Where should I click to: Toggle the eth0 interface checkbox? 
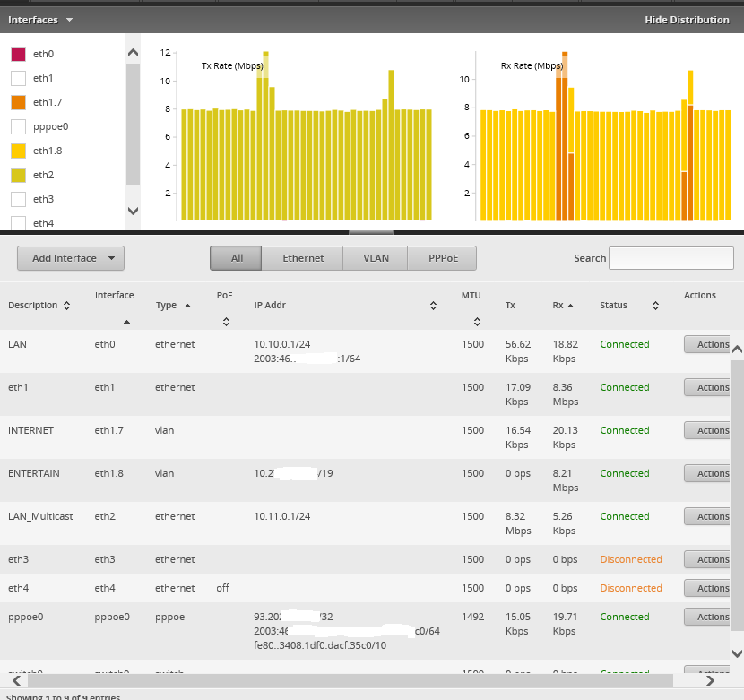18,55
